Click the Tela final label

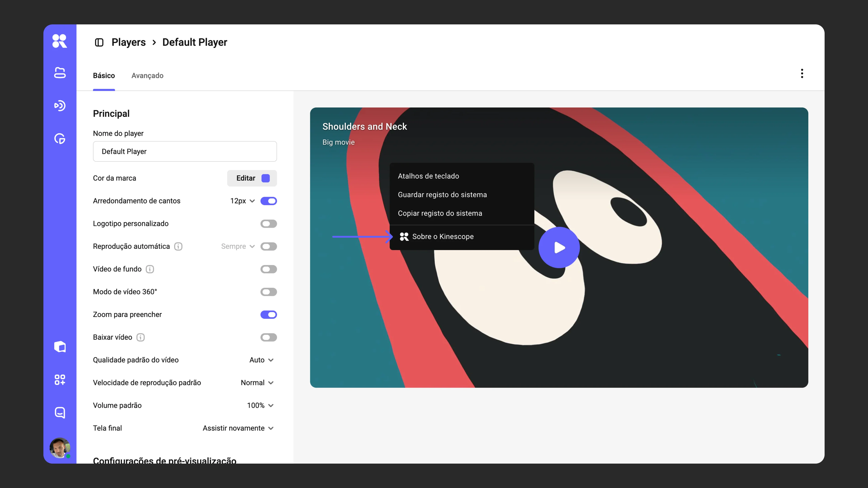point(108,428)
